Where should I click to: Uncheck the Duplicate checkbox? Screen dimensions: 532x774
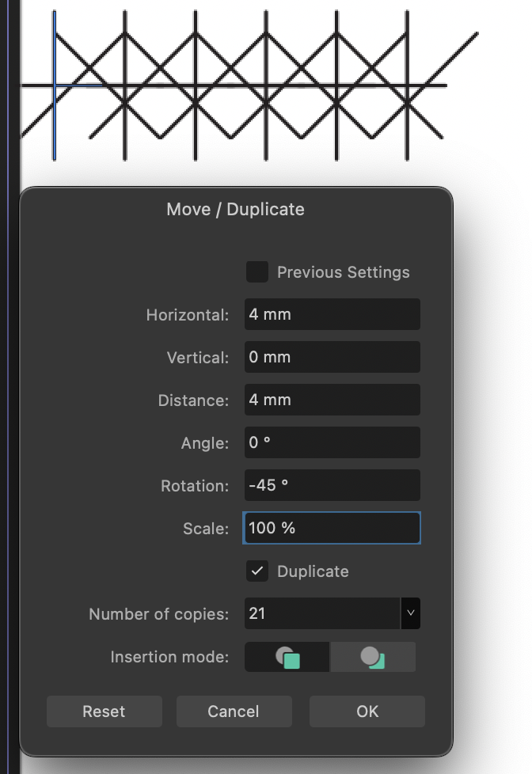click(x=256, y=571)
